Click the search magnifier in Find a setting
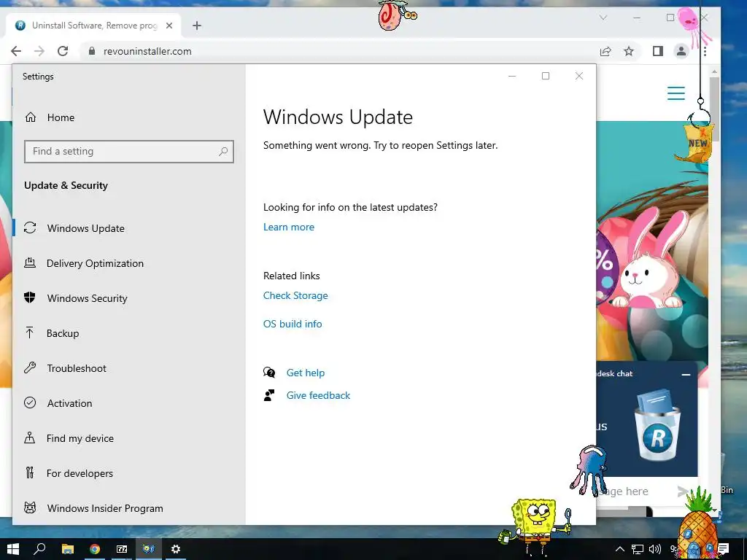This screenshot has width=747, height=560. point(223,152)
